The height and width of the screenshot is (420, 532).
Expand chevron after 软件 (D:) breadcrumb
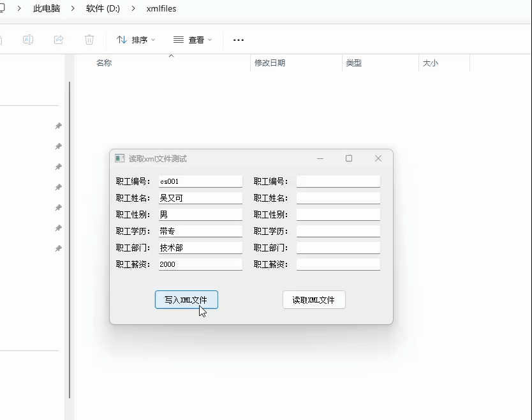pos(133,8)
